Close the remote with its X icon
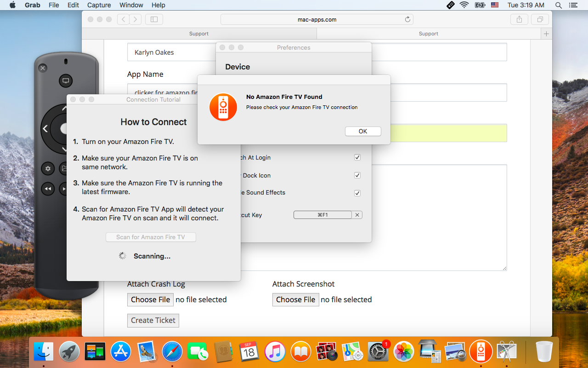The image size is (588, 368). click(43, 68)
